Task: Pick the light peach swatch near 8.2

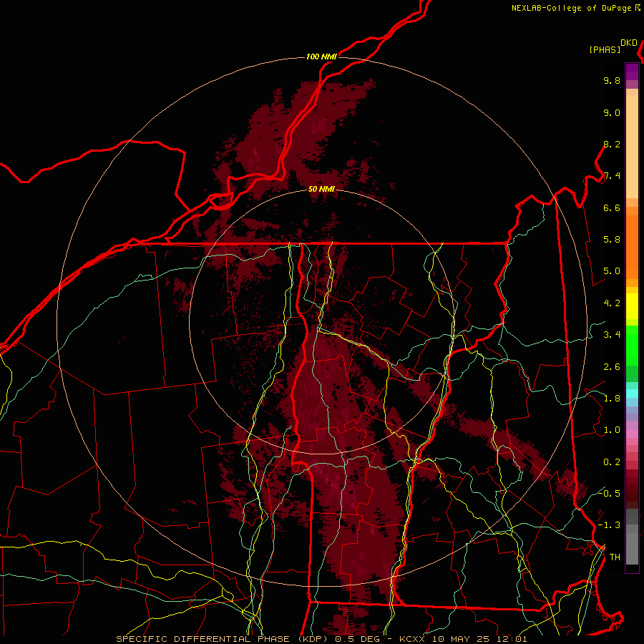Action: point(632,147)
